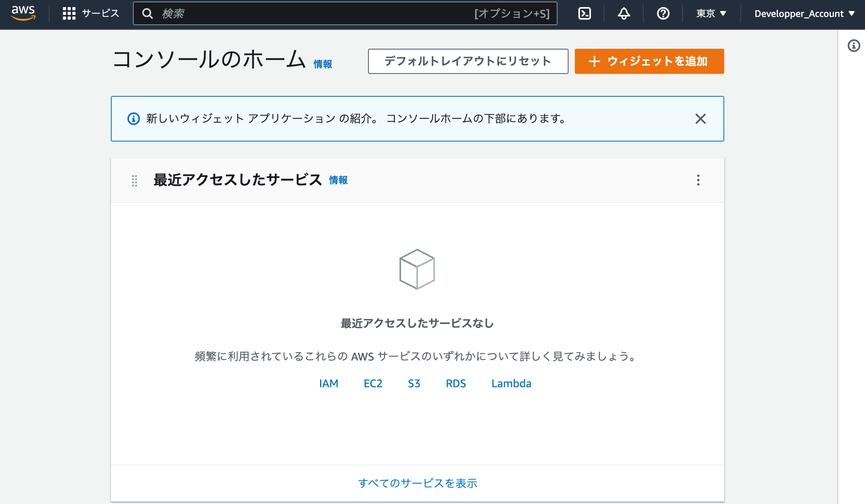Click the AWS logo
The height and width of the screenshot is (504, 865).
(23, 13)
